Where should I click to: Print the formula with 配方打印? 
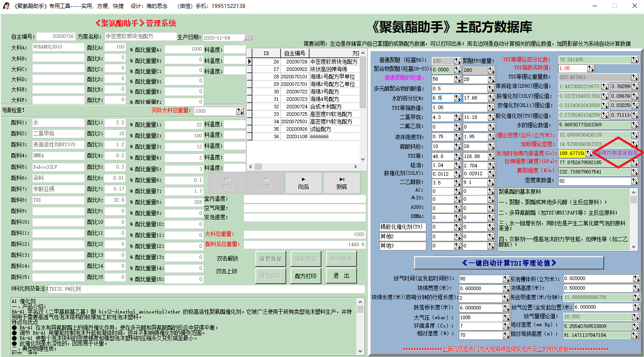306,276
